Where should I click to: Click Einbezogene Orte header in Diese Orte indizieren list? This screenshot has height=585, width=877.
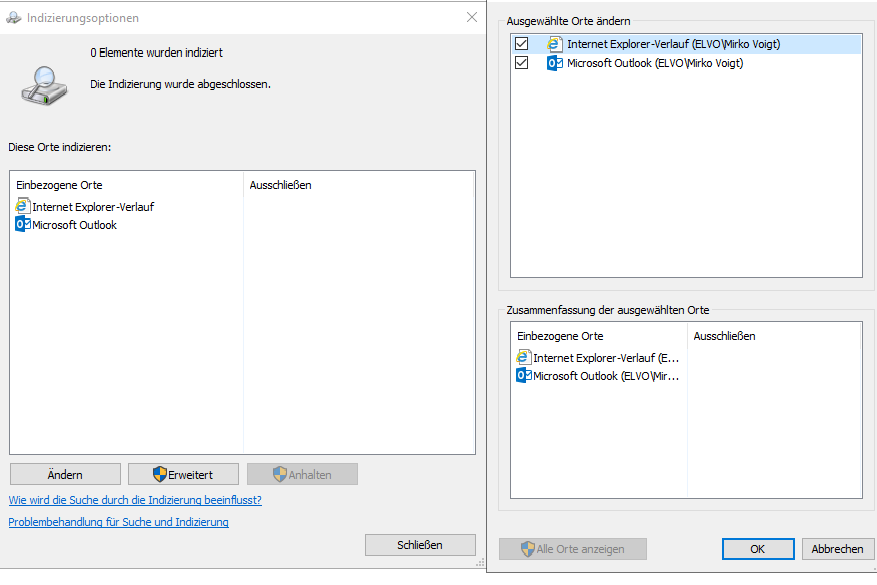point(59,185)
